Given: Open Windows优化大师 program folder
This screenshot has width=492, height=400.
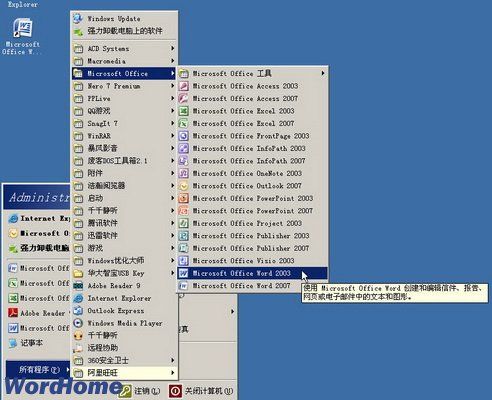Looking at the screenshot, I should click(x=124, y=261).
